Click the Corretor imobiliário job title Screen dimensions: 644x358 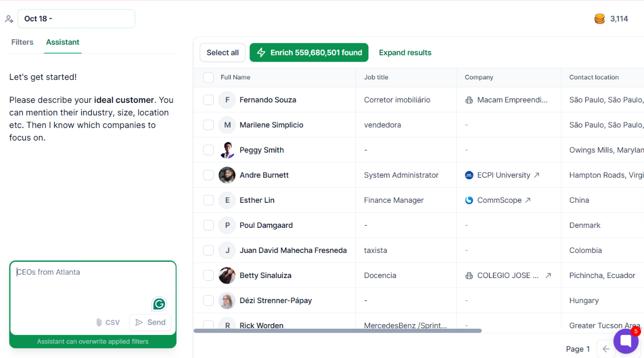pyautogui.click(x=397, y=100)
